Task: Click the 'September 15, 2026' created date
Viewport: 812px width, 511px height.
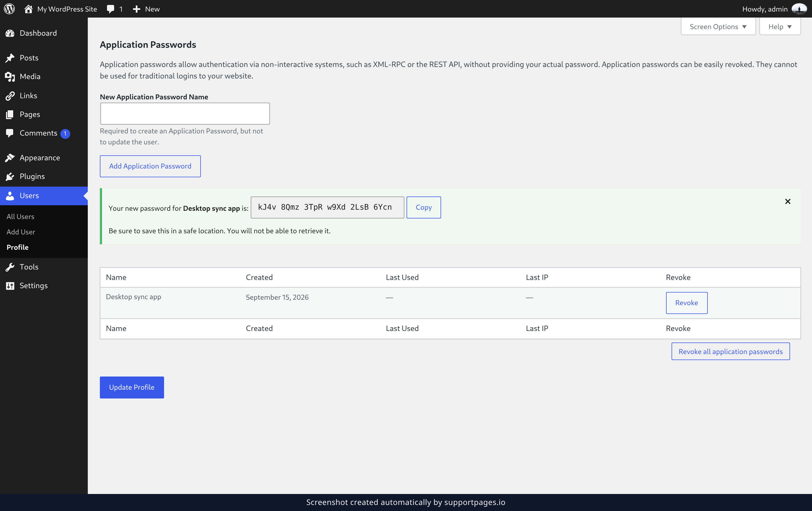Action: click(277, 297)
